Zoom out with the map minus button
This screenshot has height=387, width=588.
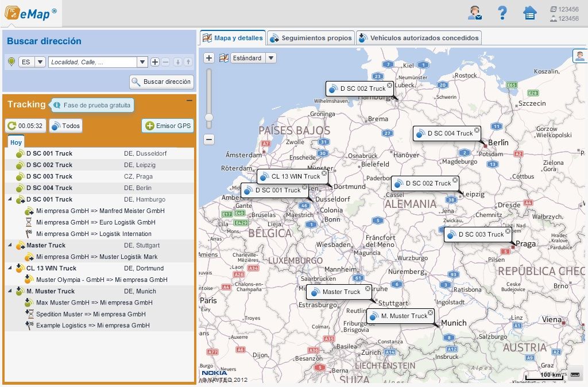point(209,139)
